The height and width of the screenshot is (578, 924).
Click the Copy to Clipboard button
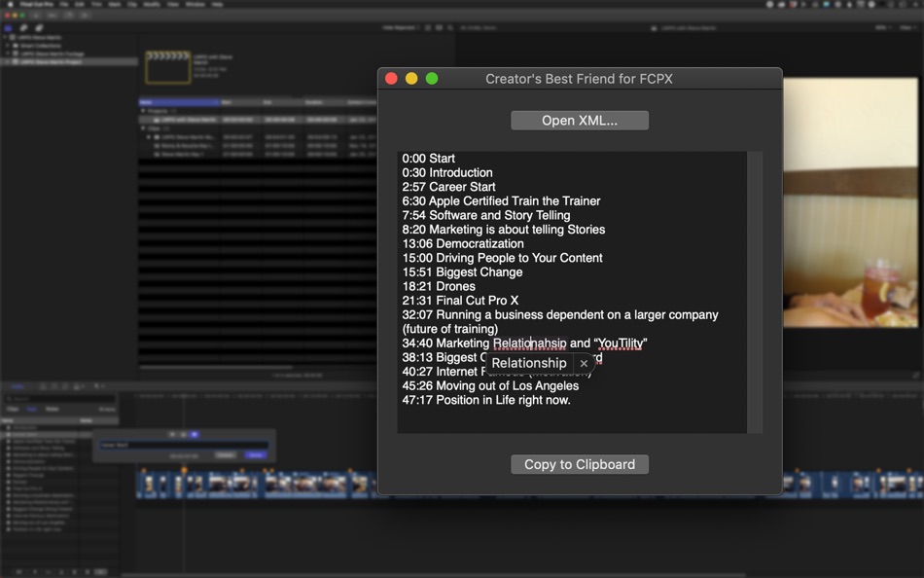pos(580,464)
